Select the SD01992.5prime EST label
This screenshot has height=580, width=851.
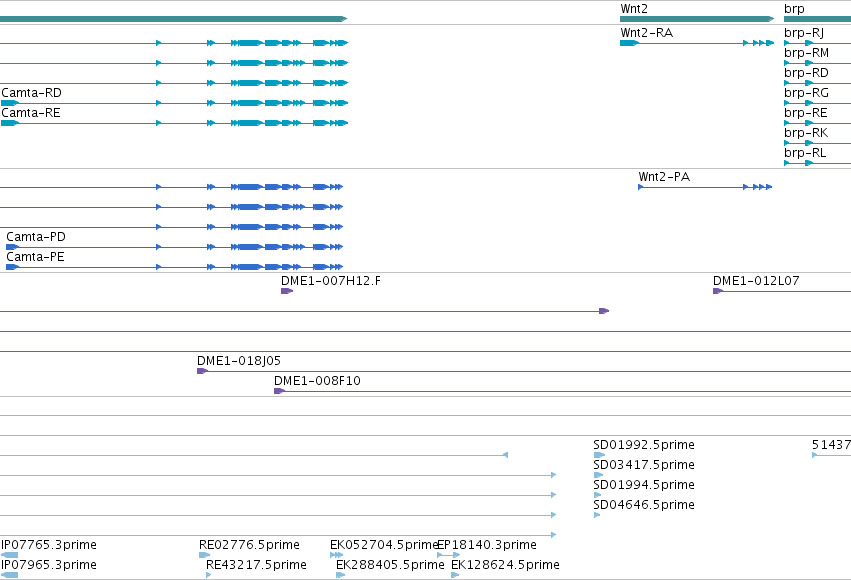click(x=644, y=445)
